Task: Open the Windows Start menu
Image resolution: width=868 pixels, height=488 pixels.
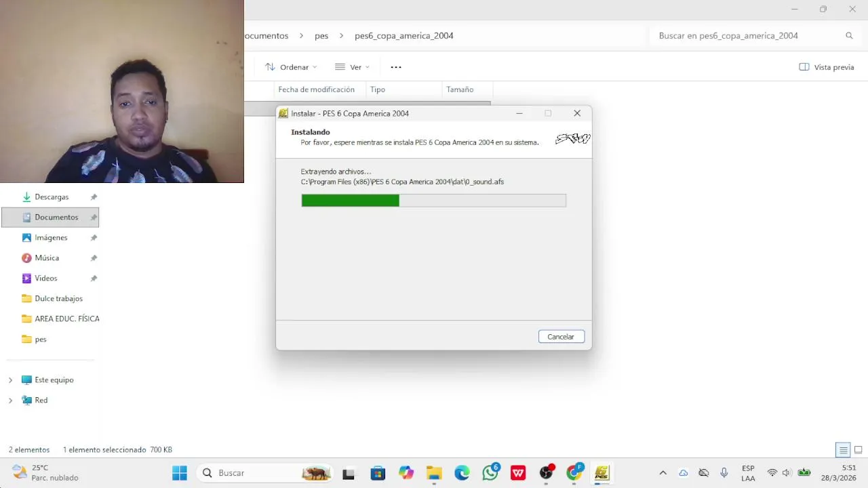Action: click(x=180, y=473)
